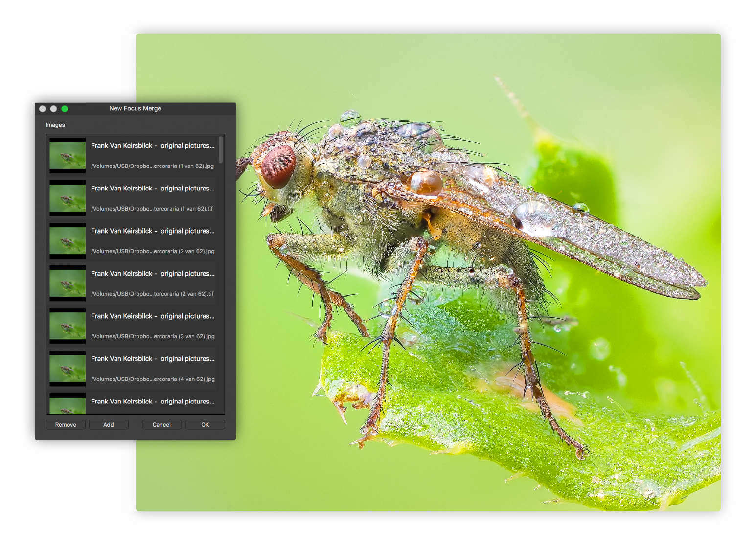Click path text ending (4 van 62).jpg

click(153, 379)
